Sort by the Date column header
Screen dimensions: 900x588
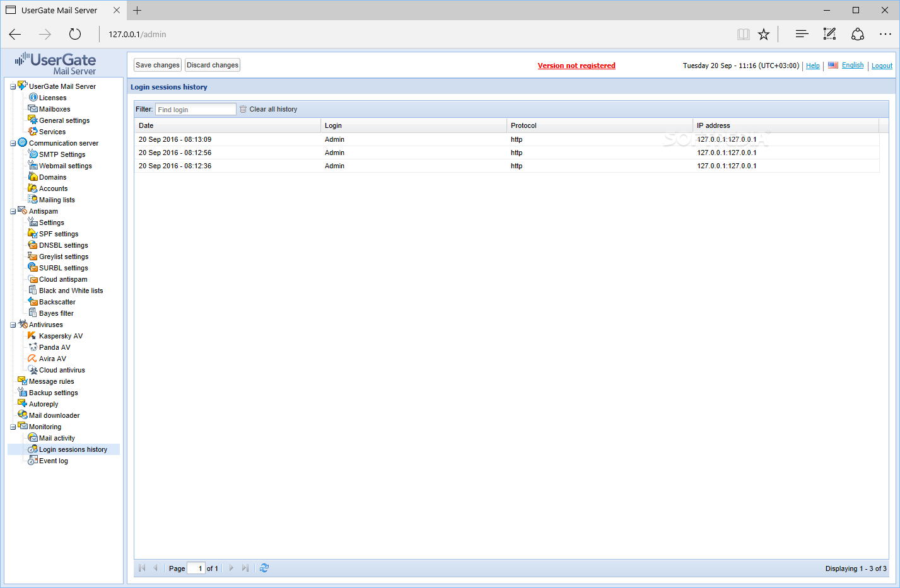(227, 125)
